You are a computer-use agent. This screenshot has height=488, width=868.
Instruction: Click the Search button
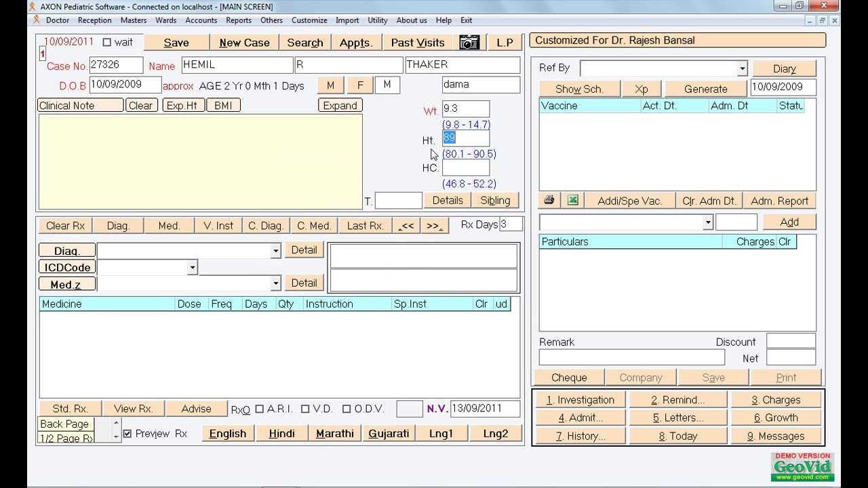(305, 43)
